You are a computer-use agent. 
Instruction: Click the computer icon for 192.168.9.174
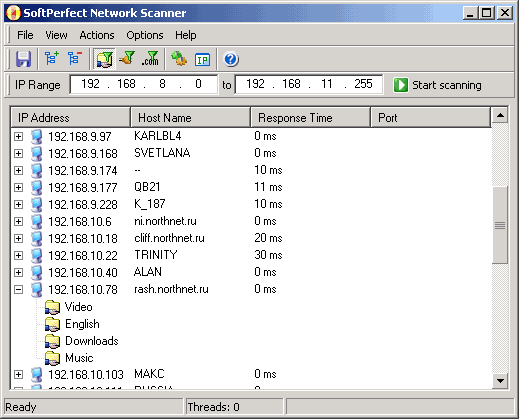(x=36, y=170)
